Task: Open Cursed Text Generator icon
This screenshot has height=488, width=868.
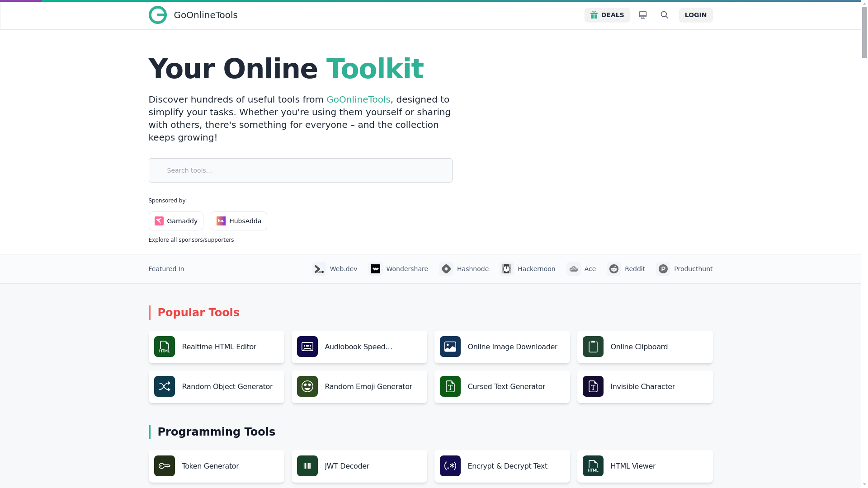Action: tap(450, 386)
